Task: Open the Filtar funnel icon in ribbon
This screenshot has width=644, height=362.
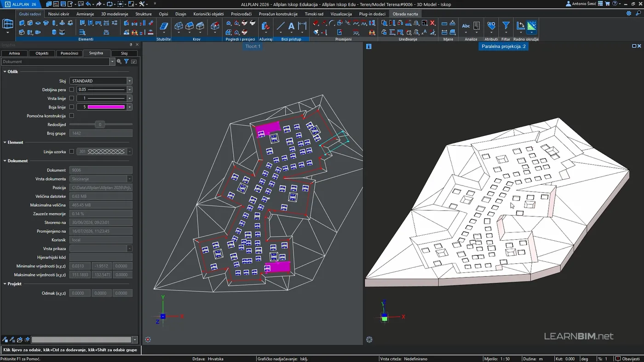Action: click(506, 26)
